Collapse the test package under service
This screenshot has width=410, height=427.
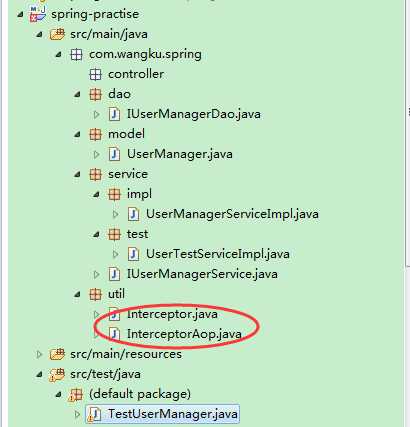[97, 234]
